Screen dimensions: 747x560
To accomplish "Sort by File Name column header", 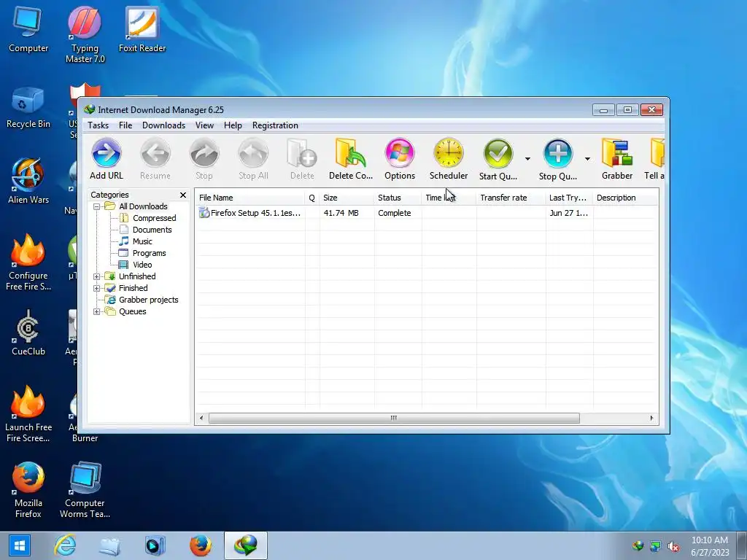I will [250, 198].
